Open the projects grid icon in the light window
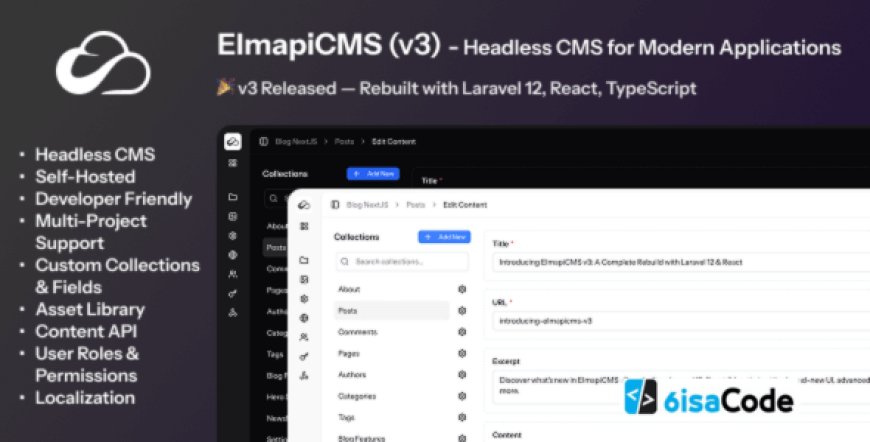Screen dimensions: 870x442 coord(304,226)
